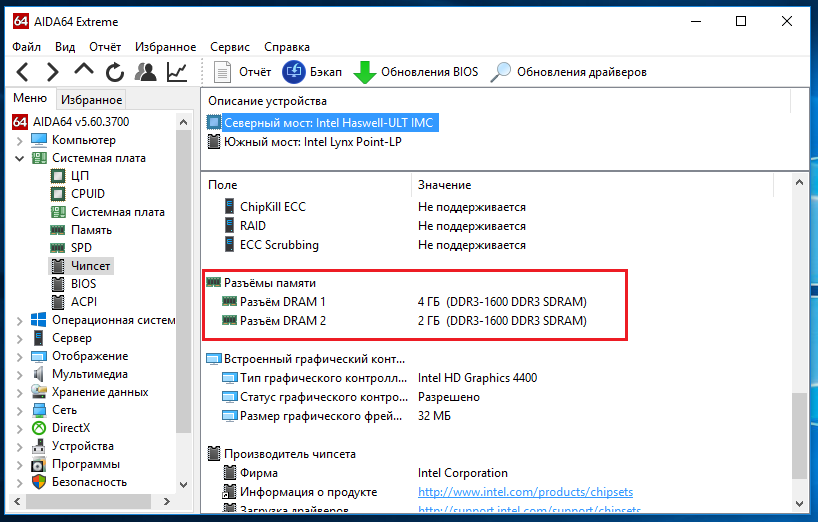Select Южный мост: Intel Lynx Point-LP
The height and width of the screenshot is (522, 818).
point(313,142)
